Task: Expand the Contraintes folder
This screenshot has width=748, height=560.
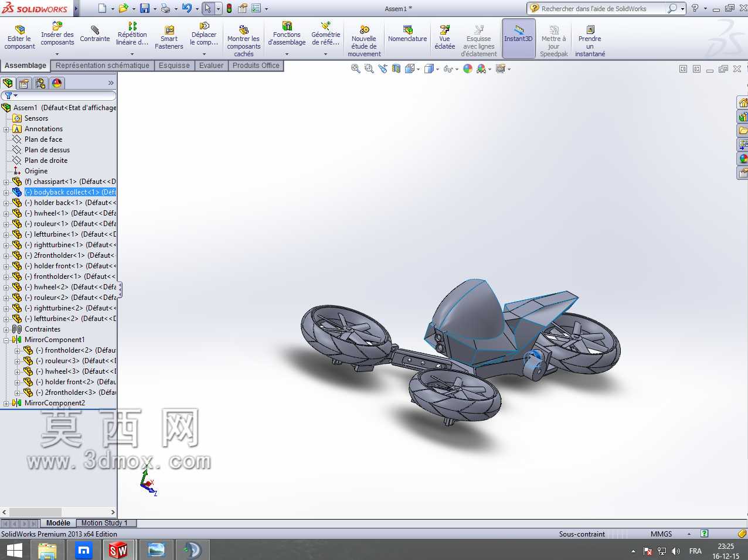Action: [6, 330]
